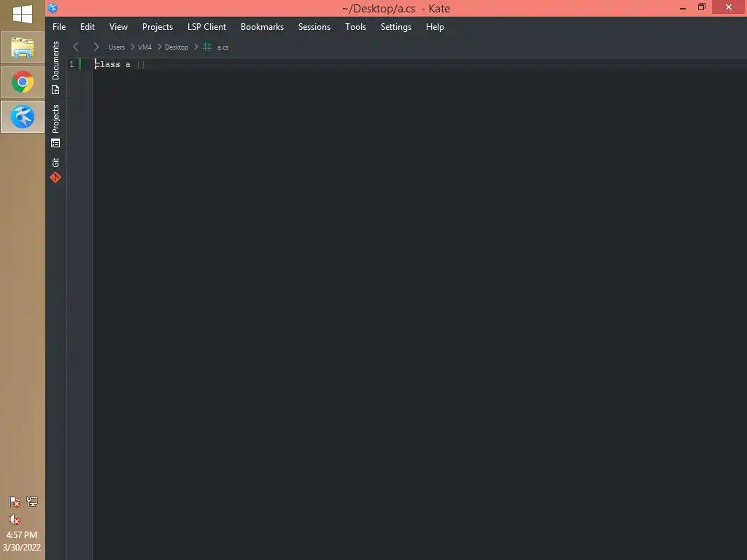Open the Sessions menu

pyautogui.click(x=314, y=27)
